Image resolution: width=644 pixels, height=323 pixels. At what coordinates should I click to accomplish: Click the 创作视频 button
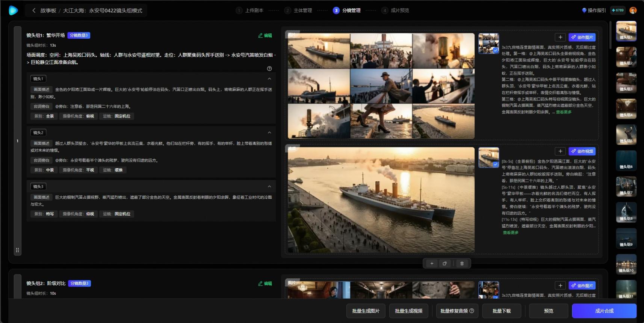[582, 151]
